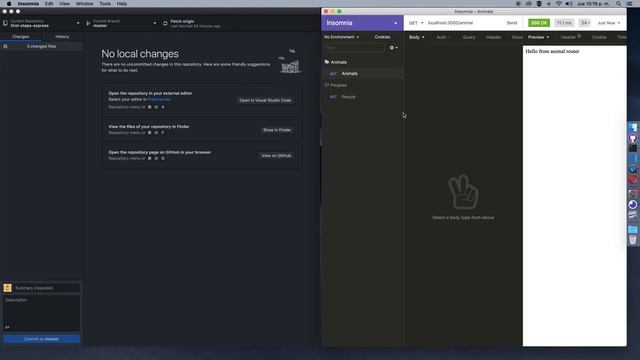
Task: Click the Visual Studio Code icon in Dock
Action: pyautogui.click(x=633, y=159)
